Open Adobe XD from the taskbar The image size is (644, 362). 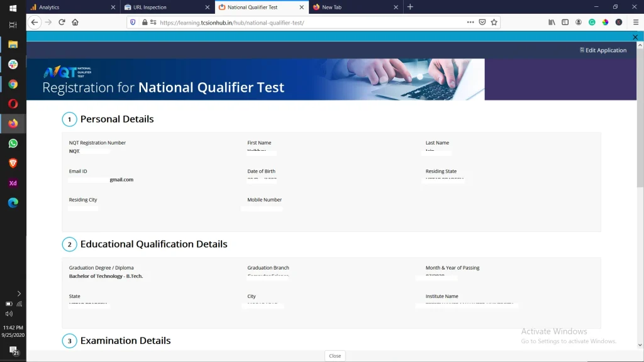(13, 183)
